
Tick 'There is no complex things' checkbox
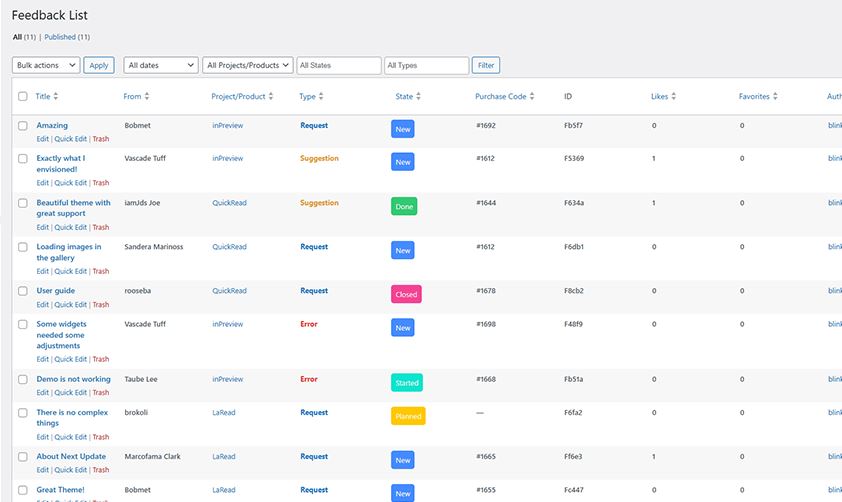[x=23, y=413]
